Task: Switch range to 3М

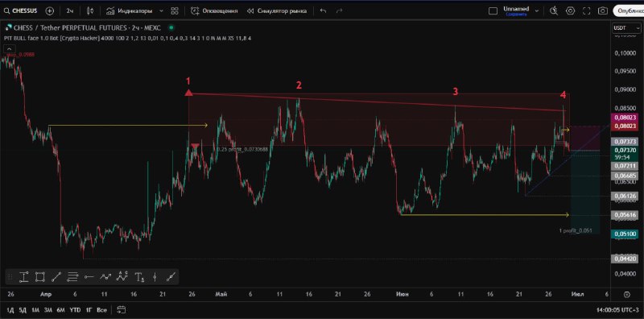Action: point(48,309)
